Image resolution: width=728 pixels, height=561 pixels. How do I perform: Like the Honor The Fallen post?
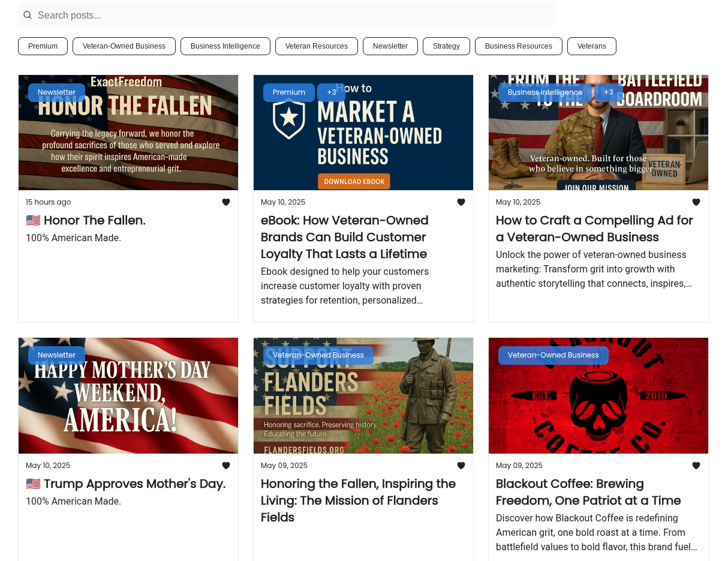(x=226, y=202)
